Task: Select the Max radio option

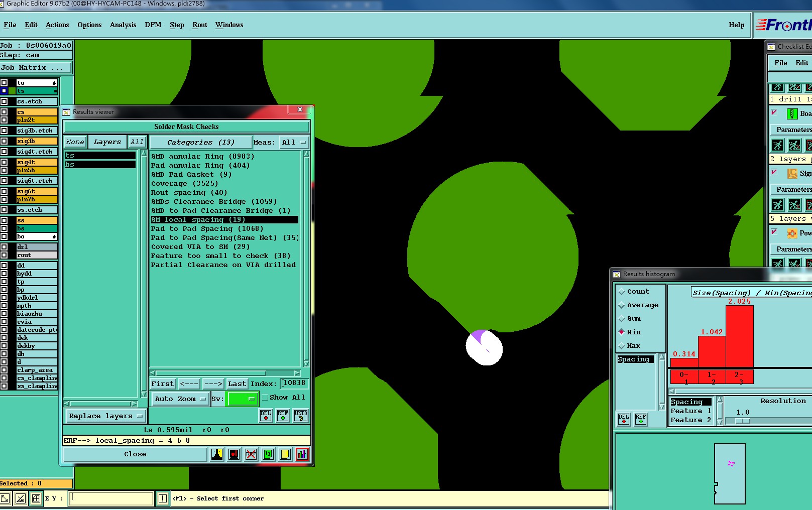Action: [x=622, y=346]
